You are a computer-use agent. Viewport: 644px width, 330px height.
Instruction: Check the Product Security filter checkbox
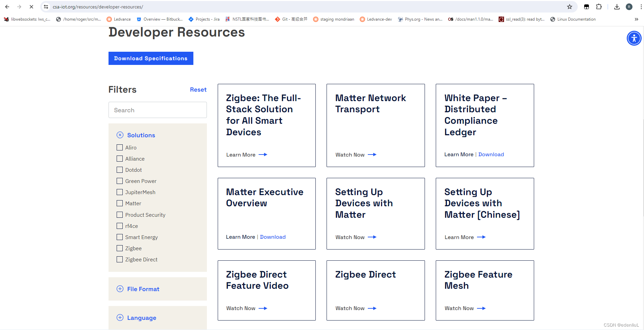point(120,215)
